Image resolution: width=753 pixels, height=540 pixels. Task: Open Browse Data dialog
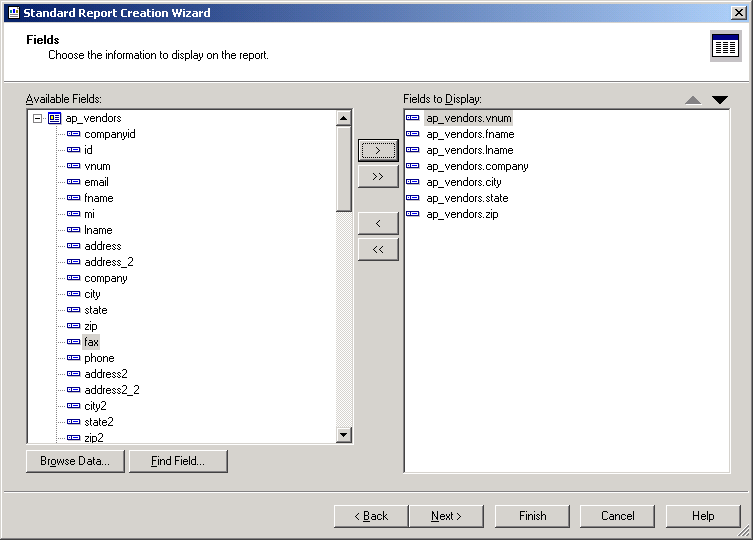(x=75, y=461)
